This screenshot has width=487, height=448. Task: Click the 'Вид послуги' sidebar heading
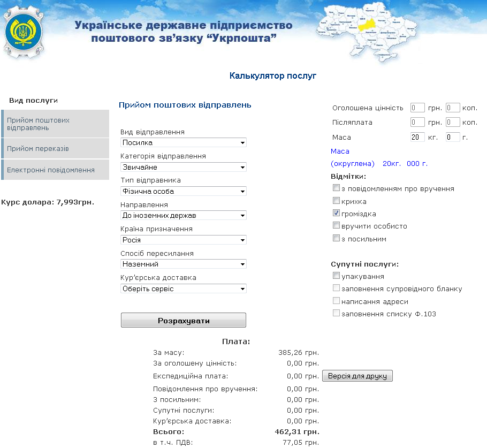click(x=33, y=100)
